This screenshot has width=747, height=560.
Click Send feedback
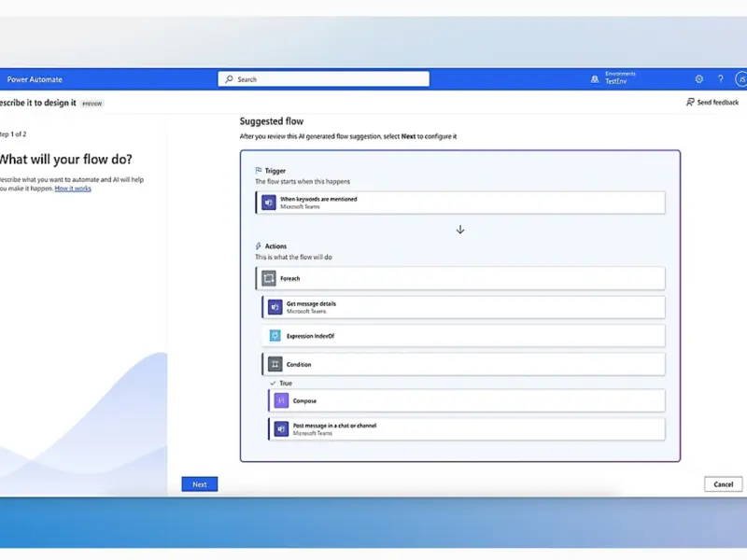coord(712,103)
